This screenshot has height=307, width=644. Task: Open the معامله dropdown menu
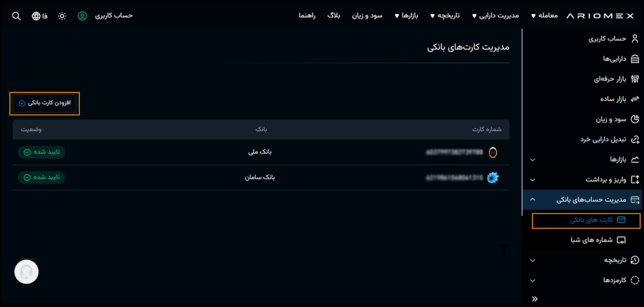click(x=544, y=16)
